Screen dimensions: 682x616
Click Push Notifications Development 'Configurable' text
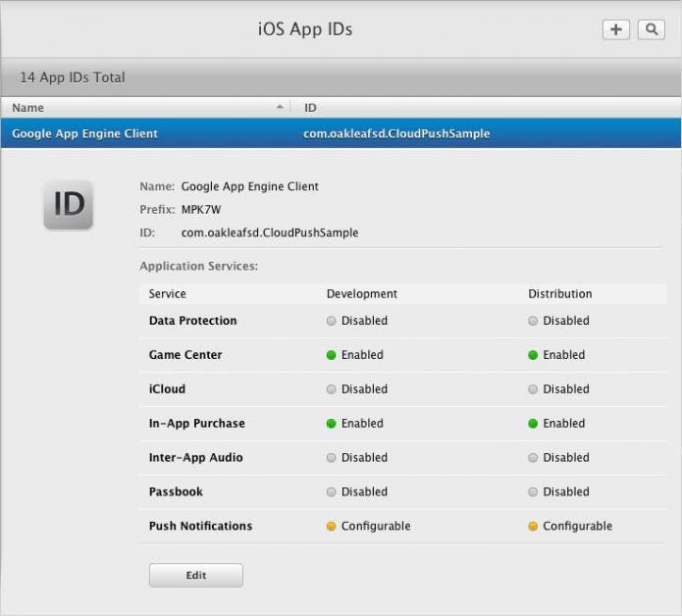(376, 527)
